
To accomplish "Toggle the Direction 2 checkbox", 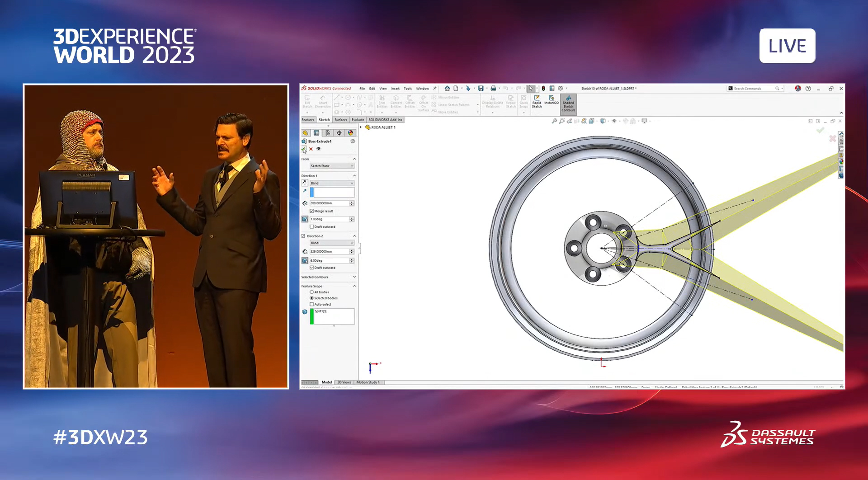I will point(303,236).
